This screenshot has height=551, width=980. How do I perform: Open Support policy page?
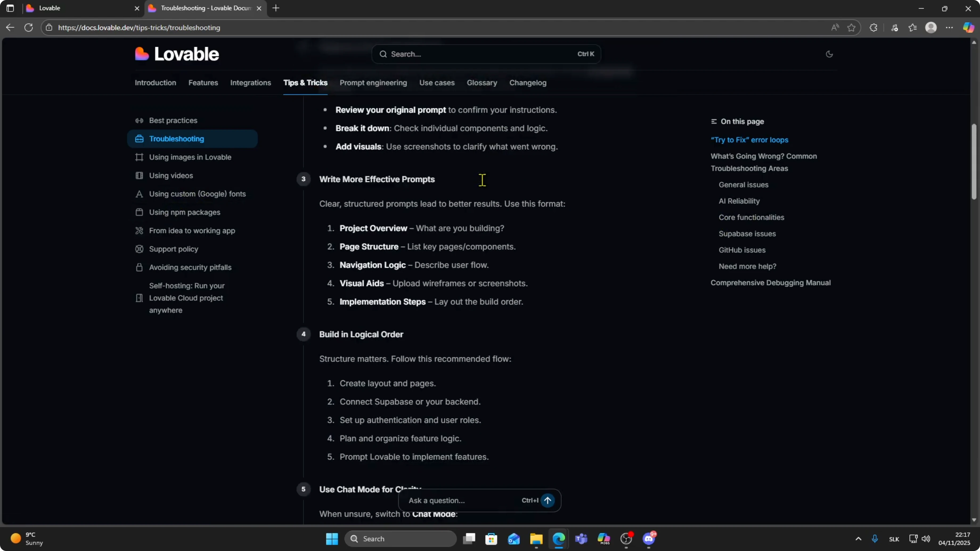click(x=173, y=249)
